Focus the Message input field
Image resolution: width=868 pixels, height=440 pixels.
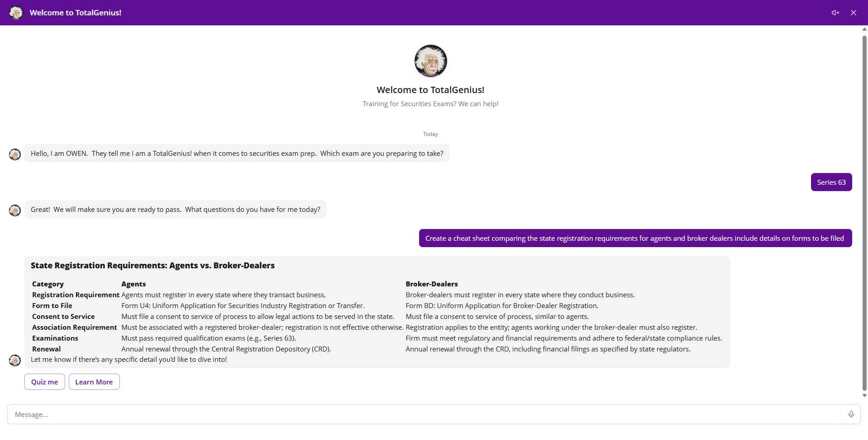coord(425,414)
